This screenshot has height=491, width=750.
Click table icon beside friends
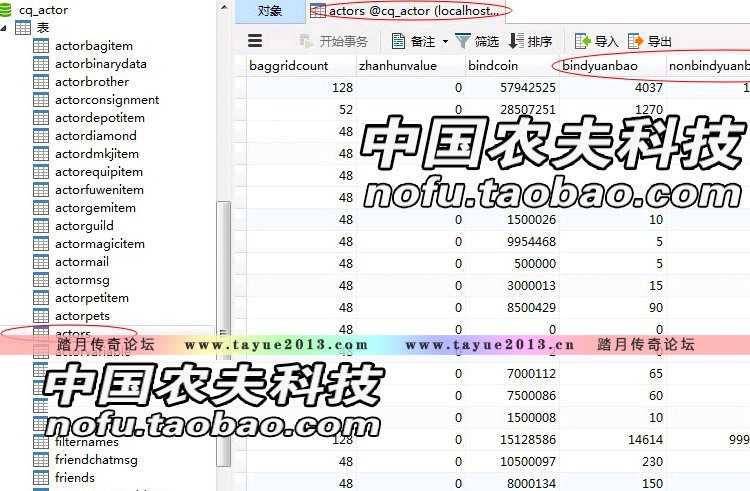[41, 478]
